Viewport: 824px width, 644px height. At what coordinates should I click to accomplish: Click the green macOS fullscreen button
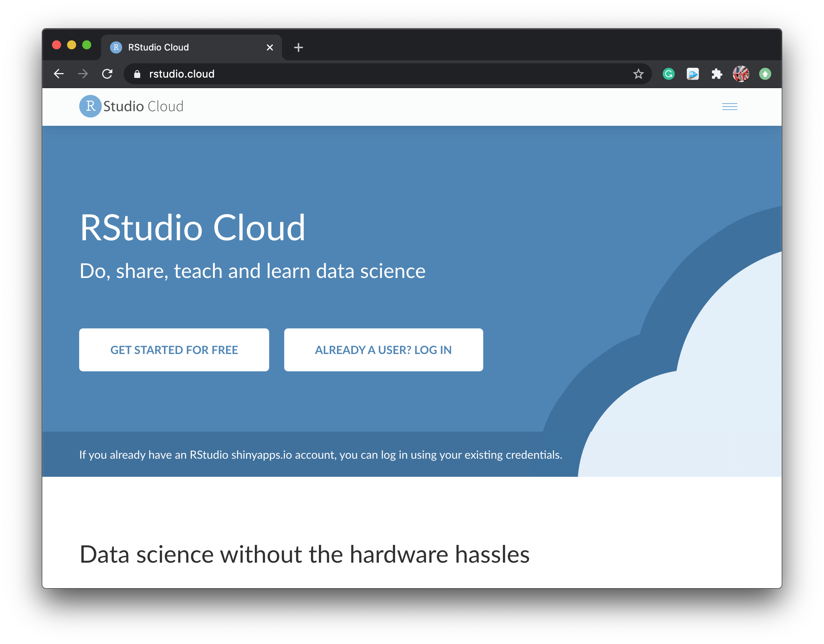tap(87, 45)
